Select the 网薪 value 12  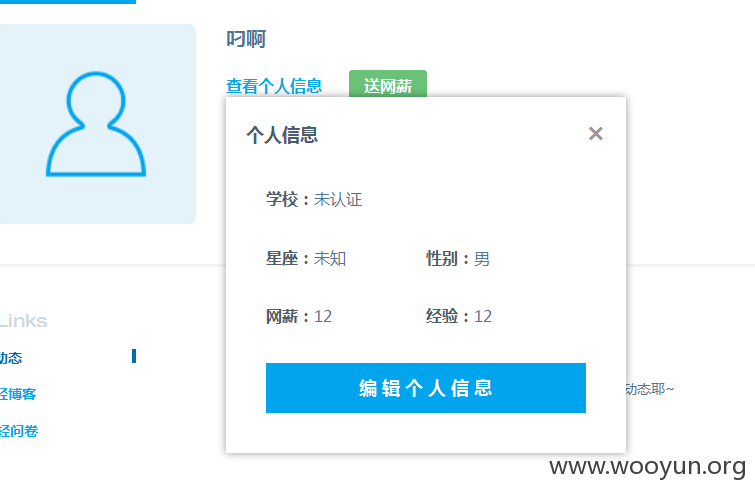323,316
